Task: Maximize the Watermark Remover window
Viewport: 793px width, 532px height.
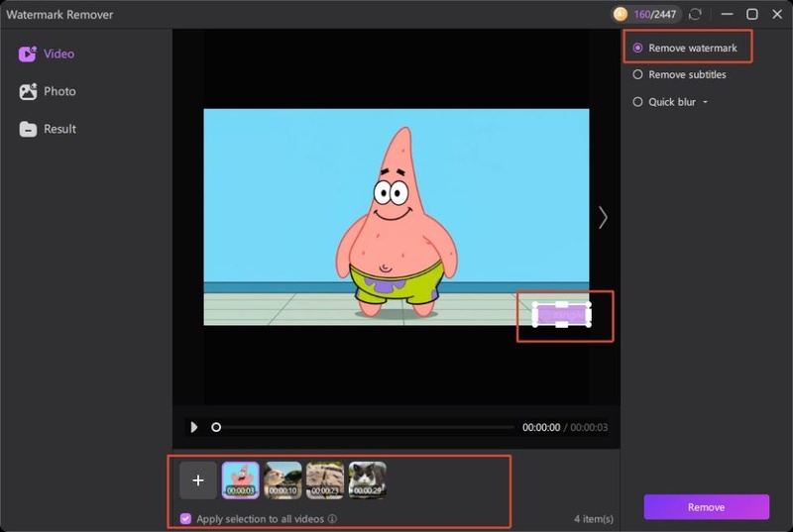Action: (x=752, y=14)
